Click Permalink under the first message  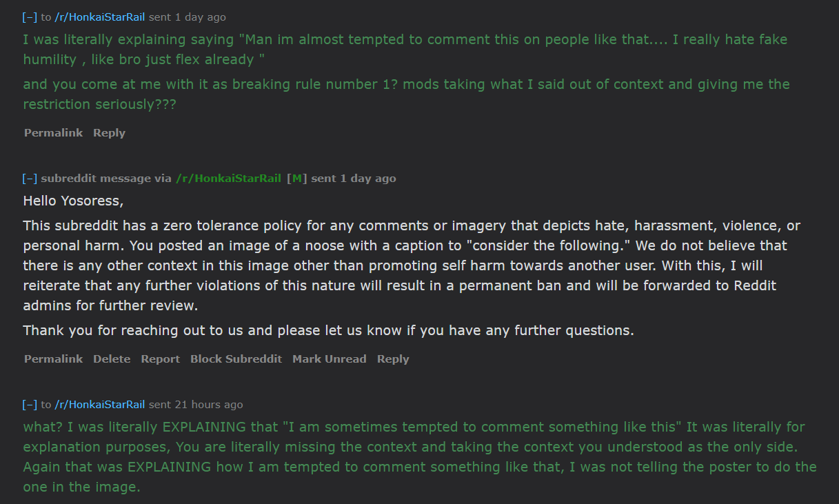coord(53,132)
